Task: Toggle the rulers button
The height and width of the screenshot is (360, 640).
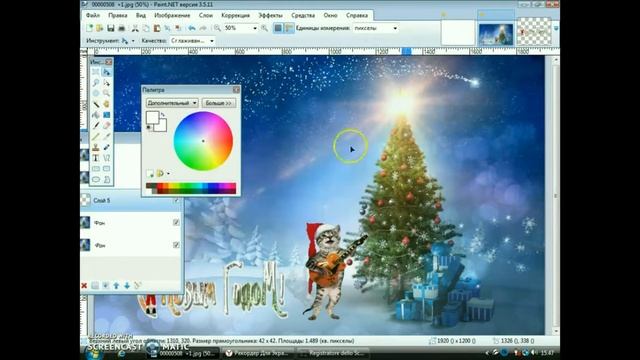Action: point(289,28)
